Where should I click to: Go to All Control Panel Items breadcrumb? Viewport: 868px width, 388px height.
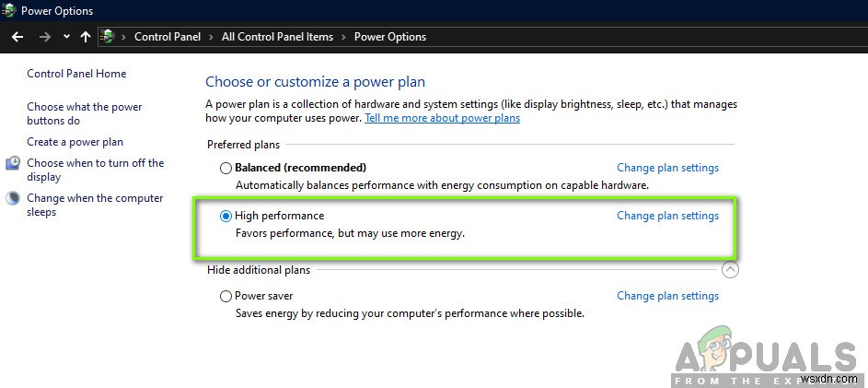278,37
